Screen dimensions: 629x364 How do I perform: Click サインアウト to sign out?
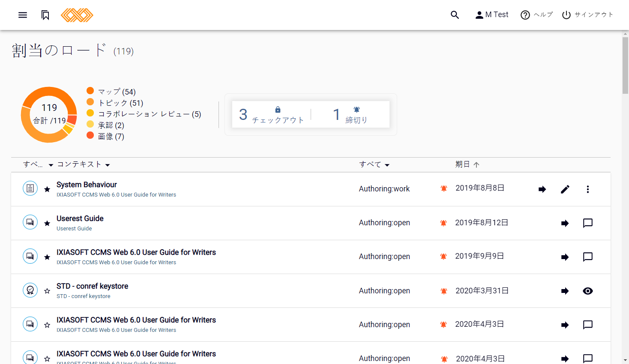[587, 15]
